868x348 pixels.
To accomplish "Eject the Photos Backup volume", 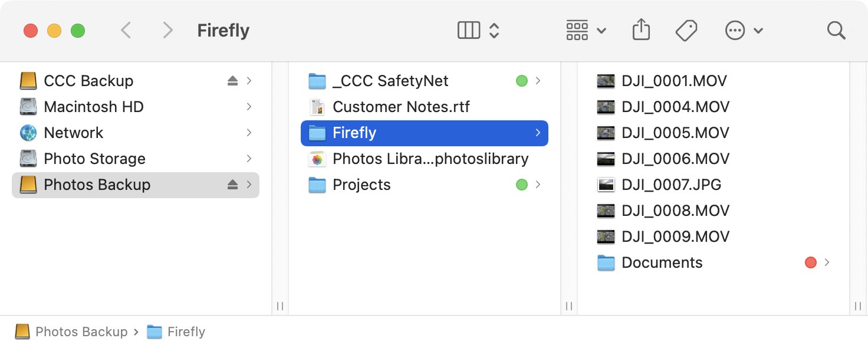I will [232, 185].
